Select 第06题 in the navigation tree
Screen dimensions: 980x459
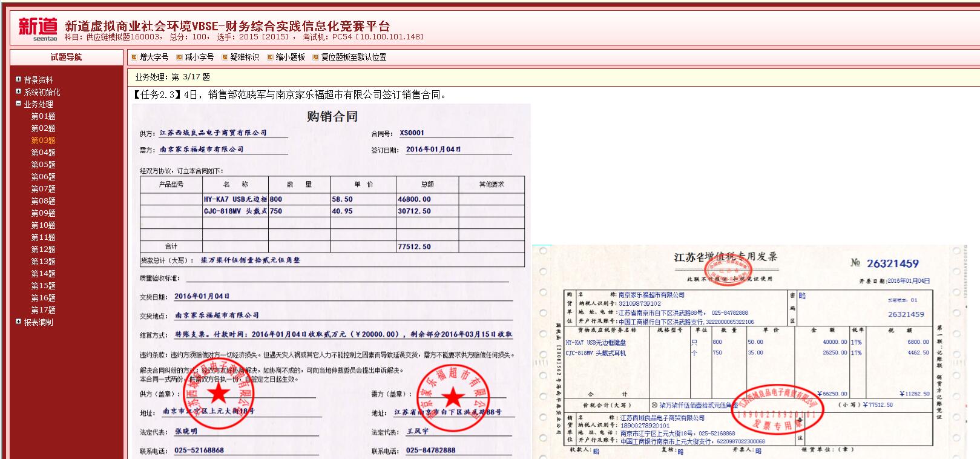[x=44, y=177]
